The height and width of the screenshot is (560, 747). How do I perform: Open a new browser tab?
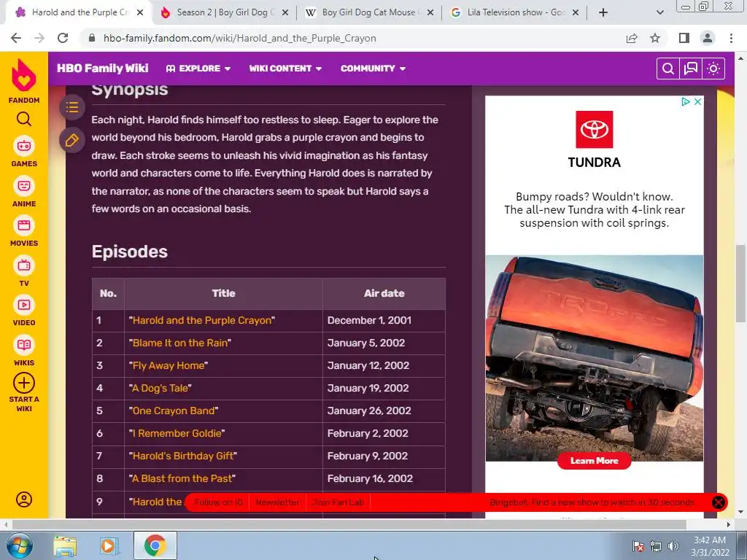pos(603,13)
